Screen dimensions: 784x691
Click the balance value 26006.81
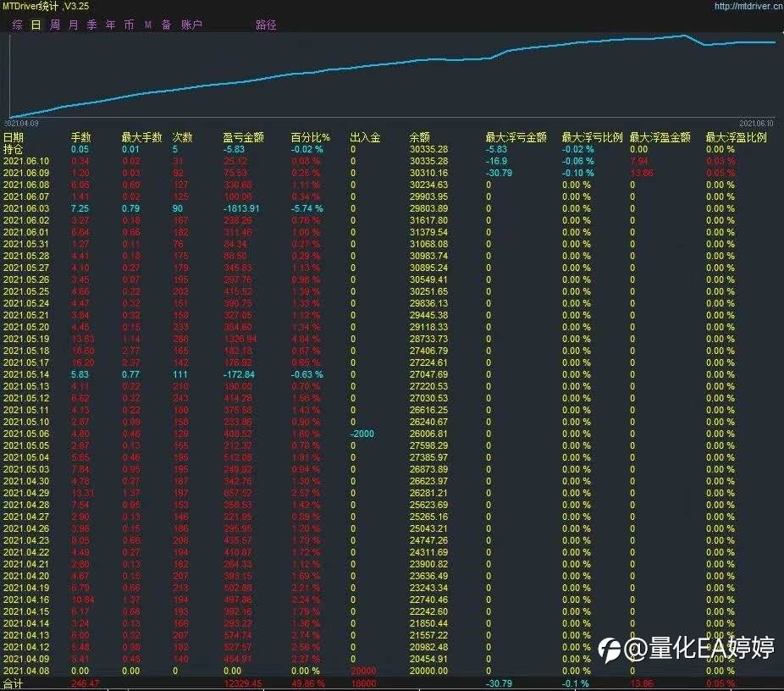pyautogui.click(x=428, y=434)
